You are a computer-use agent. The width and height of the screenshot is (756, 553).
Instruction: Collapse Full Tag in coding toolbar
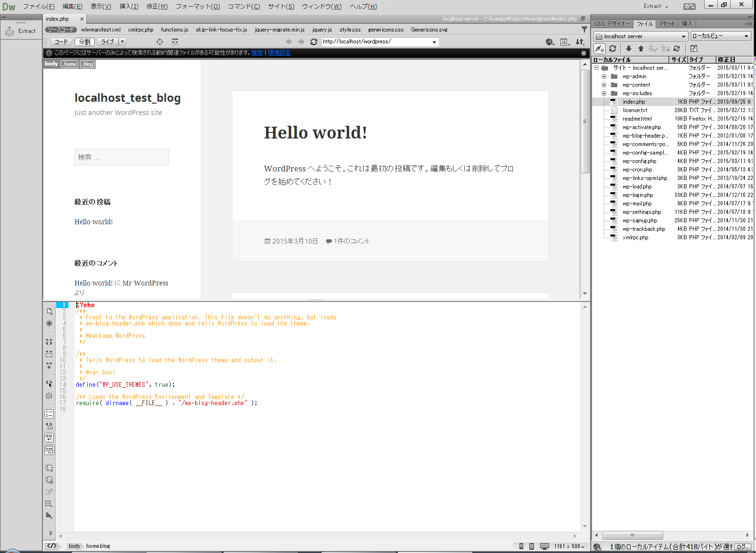point(49,342)
